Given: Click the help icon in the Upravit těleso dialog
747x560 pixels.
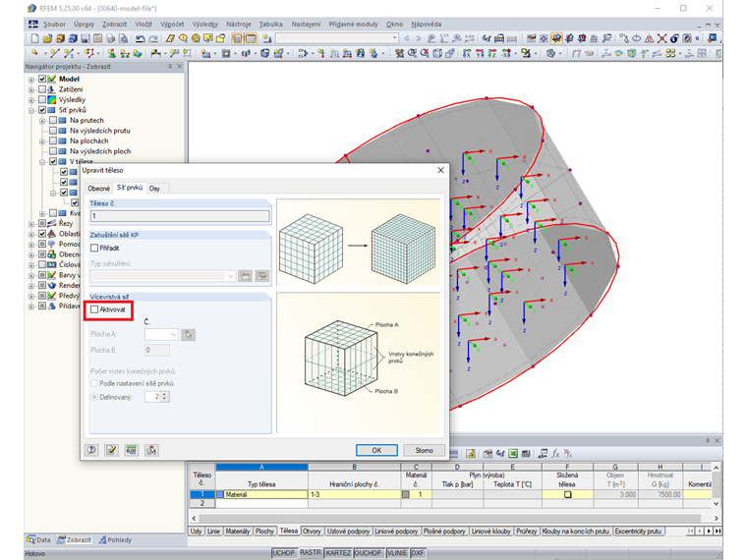Looking at the screenshot, I should [92, 450].
